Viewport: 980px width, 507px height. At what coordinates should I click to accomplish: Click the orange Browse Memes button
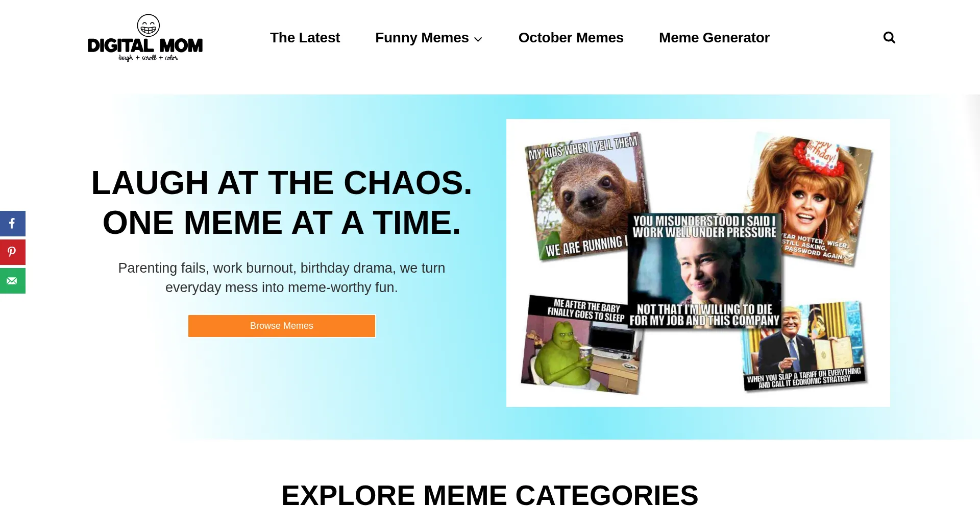[282, 326]
